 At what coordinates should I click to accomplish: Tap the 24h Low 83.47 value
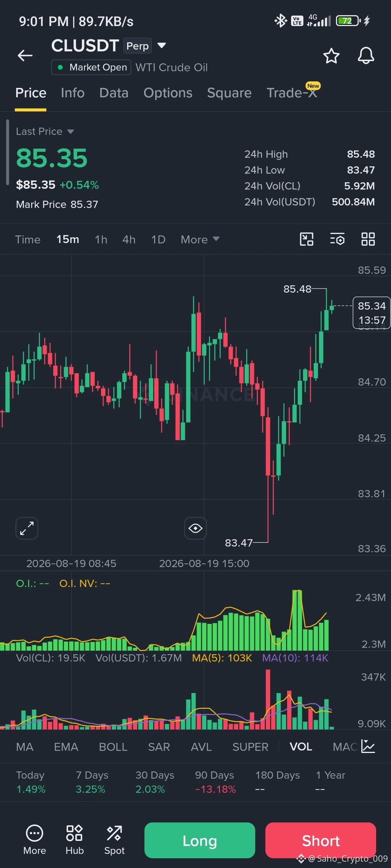click(361, 170)
